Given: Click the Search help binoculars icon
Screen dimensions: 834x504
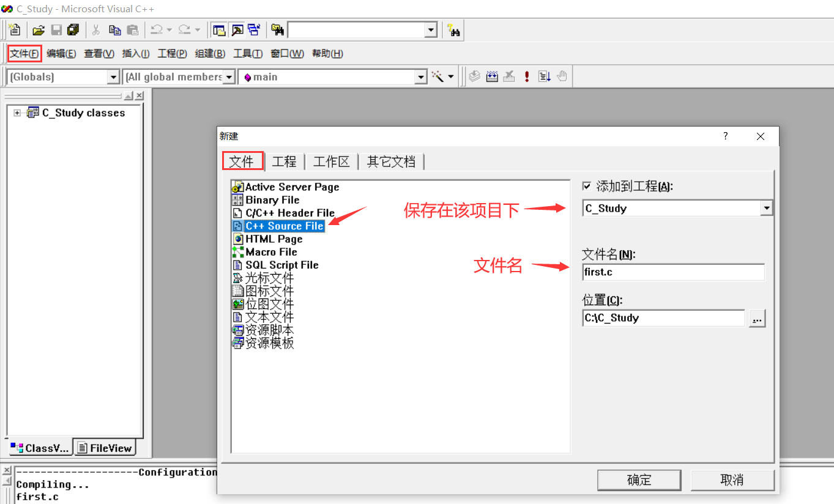Looking at the screenshot, I should [454, 29].
